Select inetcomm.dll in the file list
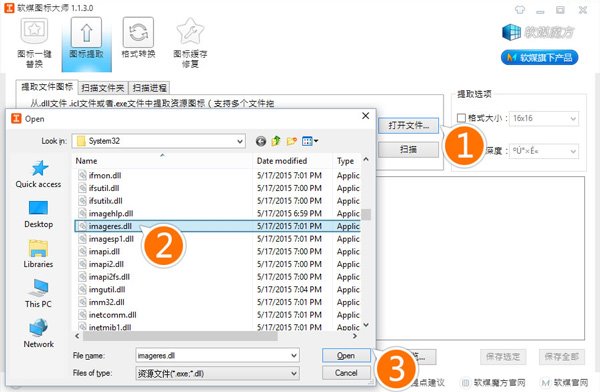 [x=217, y=315]
